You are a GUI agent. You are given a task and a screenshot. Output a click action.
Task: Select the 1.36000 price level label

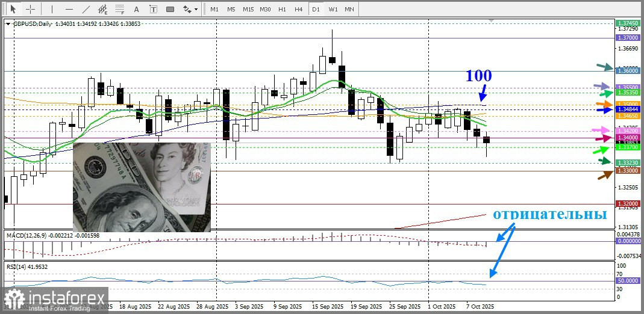(628, 70)
